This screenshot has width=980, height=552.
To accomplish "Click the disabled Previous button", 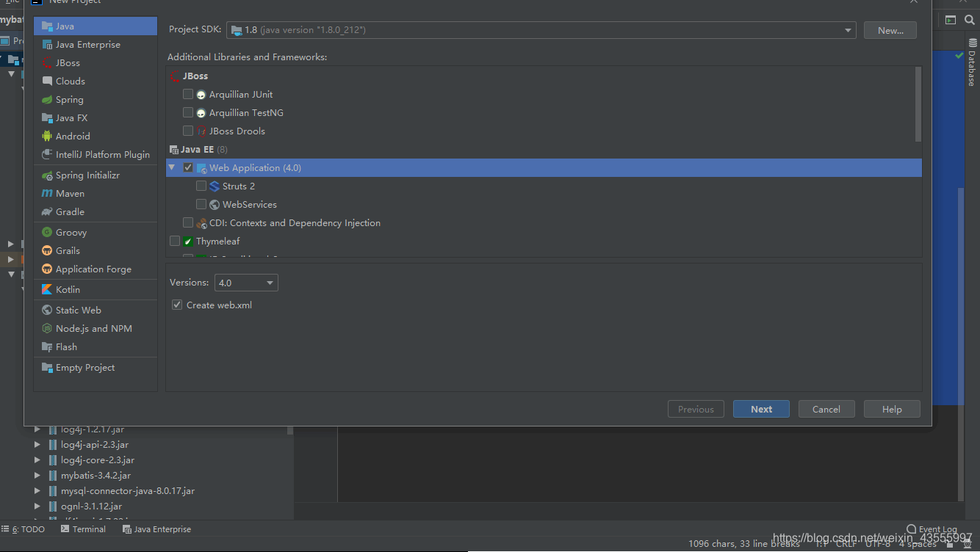I will pyautogui.click(x=696, y=409).
